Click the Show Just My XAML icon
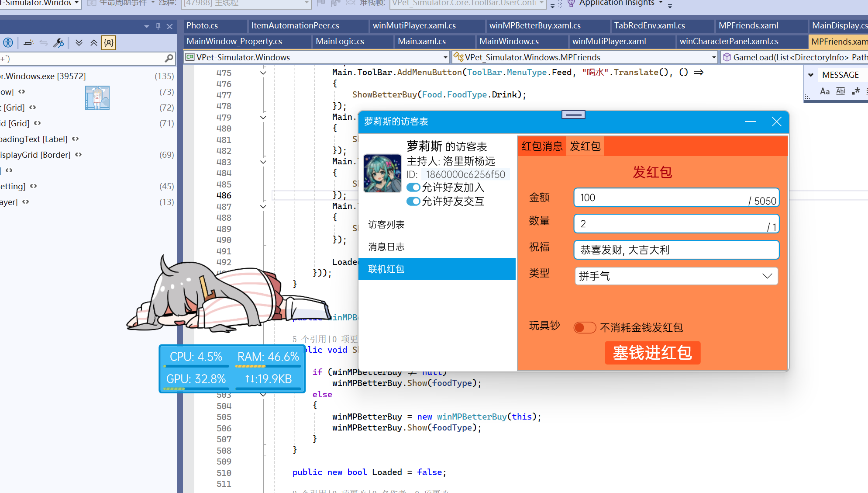The image size is (868, 493). click(109, 43)
